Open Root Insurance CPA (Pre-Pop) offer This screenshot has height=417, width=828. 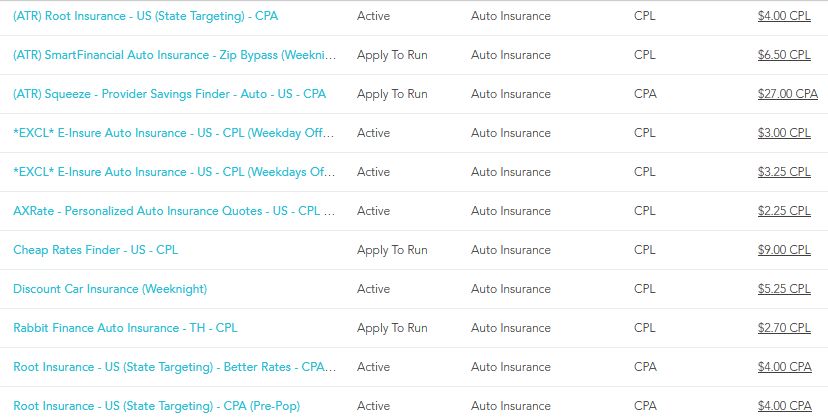coord(156,406)
